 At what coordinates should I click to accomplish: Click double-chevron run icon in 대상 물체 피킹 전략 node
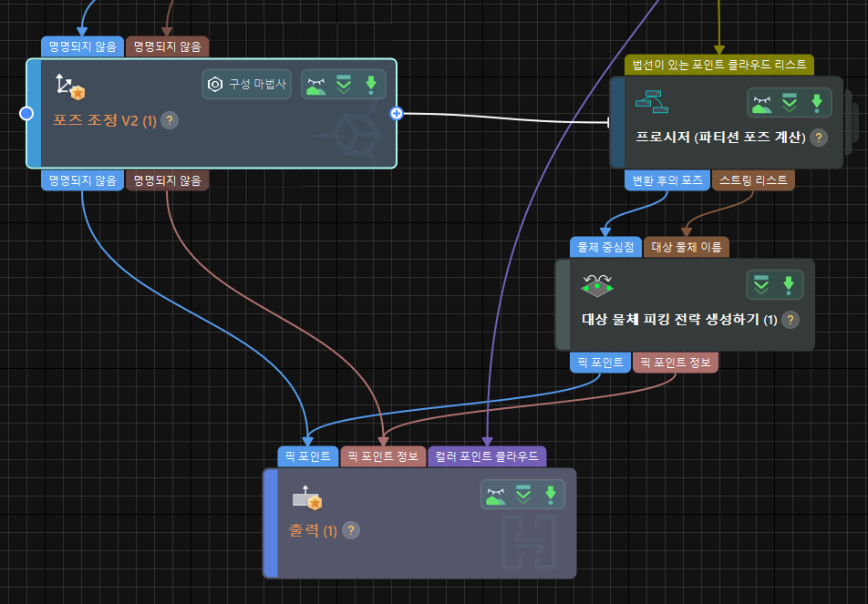coord(761,285)
